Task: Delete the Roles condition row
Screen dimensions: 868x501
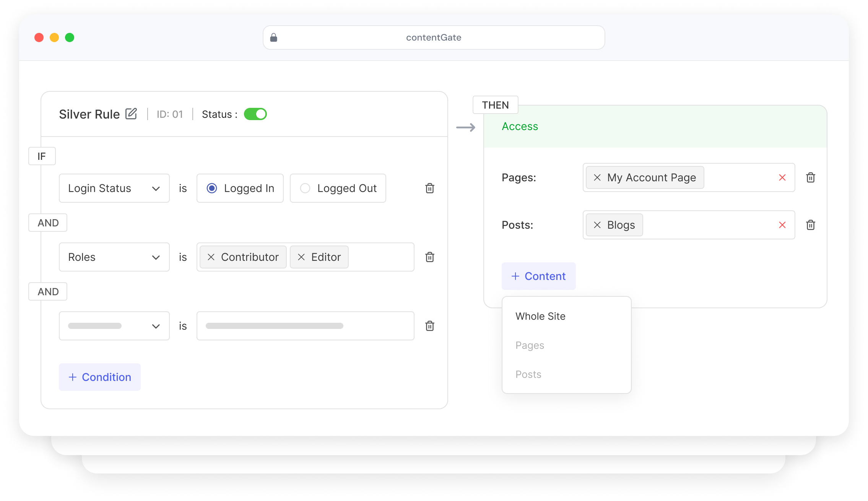Action: [x=430, y=257]
